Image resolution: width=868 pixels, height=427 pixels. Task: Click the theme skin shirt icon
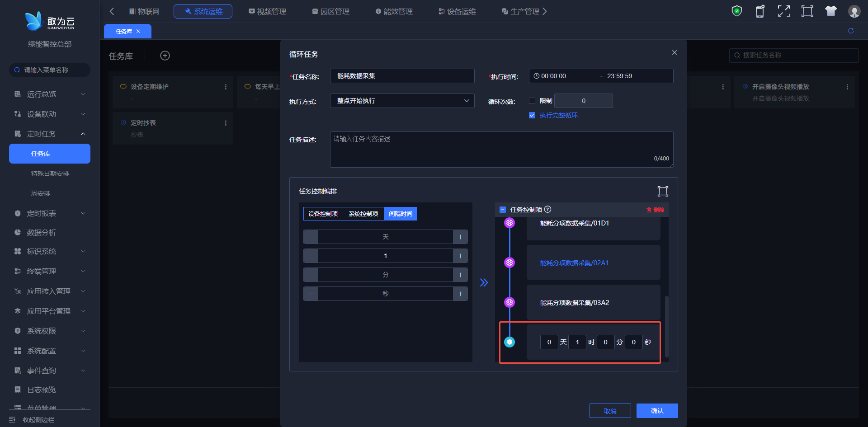tap(830, 11)
